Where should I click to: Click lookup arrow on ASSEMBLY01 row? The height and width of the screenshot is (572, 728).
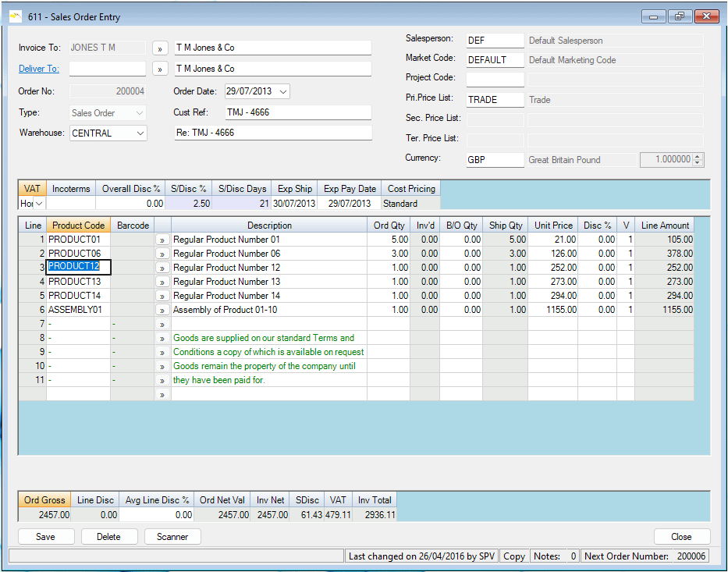pos(162,310)
